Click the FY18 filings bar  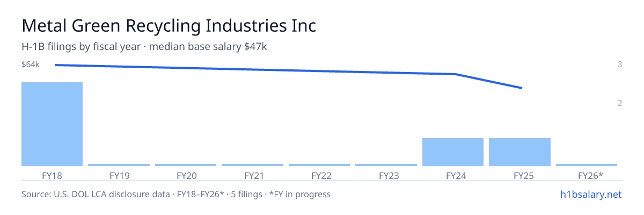pyautogui.click(x=52, y=124)
